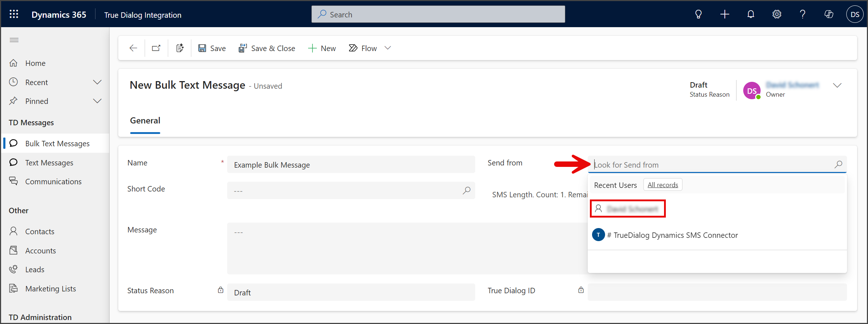Viewport: 868px width, 324px height.
Task: Open the notifications bell
Action: click(751, 14)
